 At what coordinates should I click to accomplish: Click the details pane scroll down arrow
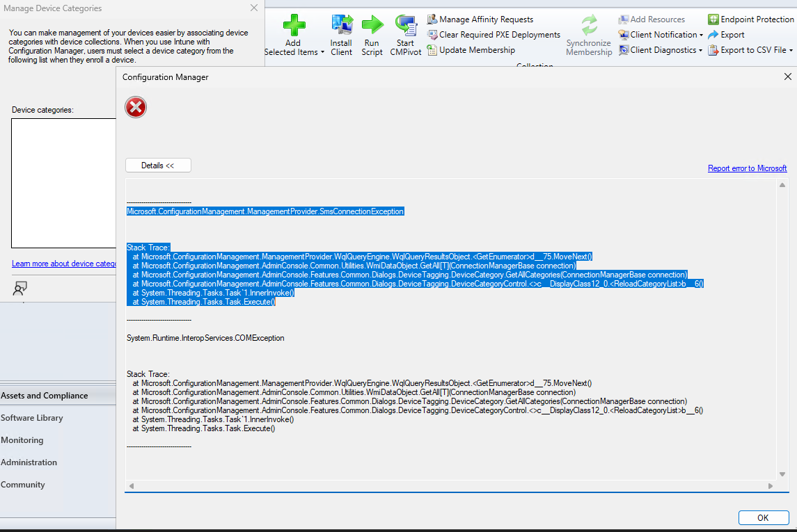click(x=782, y=474)
